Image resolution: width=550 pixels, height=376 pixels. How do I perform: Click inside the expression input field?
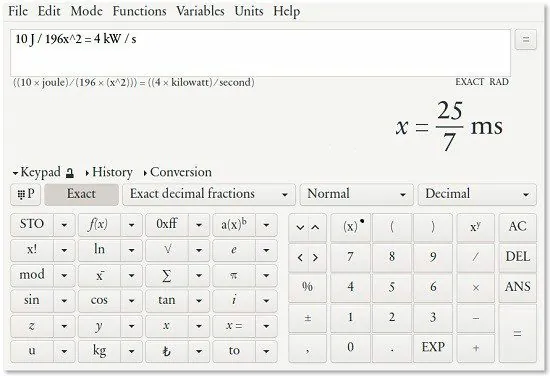tap(260, 53)
